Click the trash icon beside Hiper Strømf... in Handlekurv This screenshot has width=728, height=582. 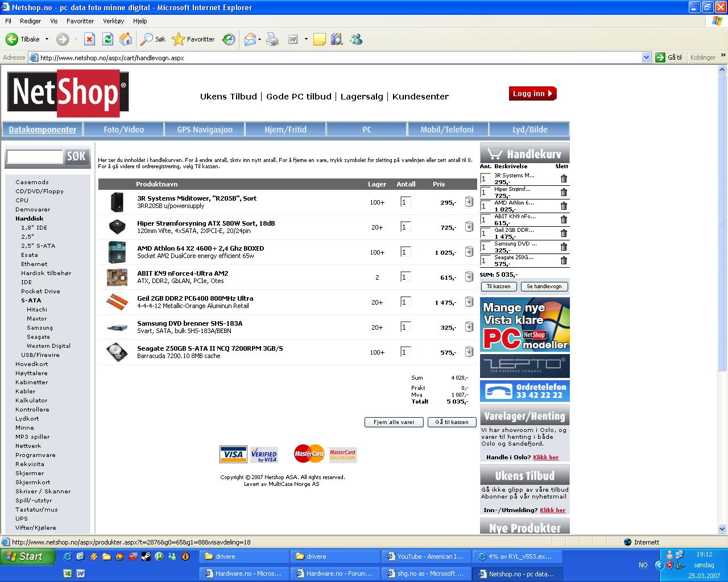pos(564,192)
